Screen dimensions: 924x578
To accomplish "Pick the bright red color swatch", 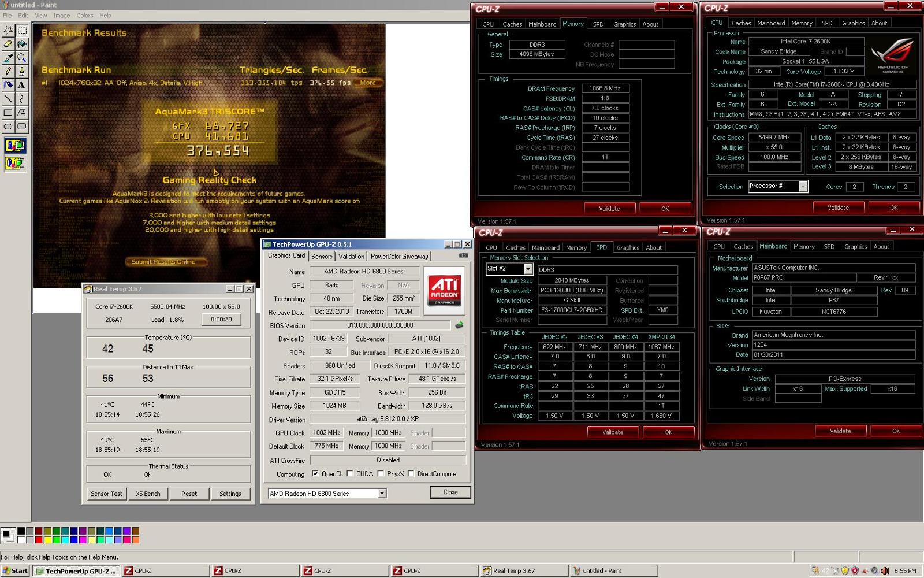I will click(39, 540).
